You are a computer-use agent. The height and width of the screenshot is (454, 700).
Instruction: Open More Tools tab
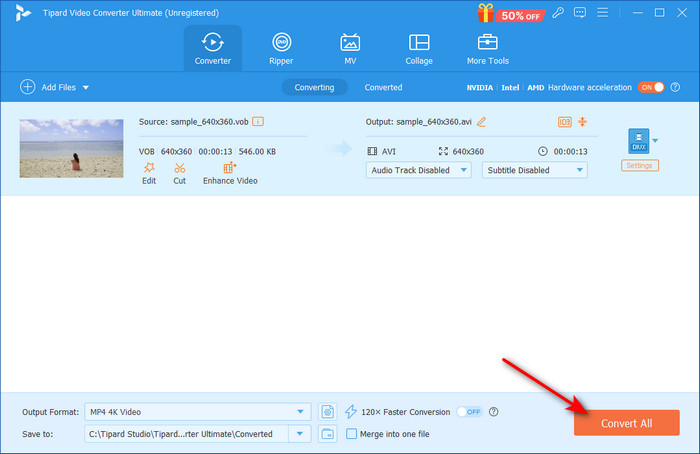(x=488, y=48)
